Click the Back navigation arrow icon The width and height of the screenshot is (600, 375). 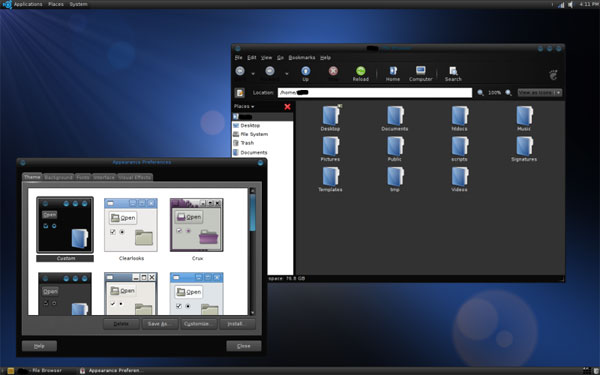[240, 71]
